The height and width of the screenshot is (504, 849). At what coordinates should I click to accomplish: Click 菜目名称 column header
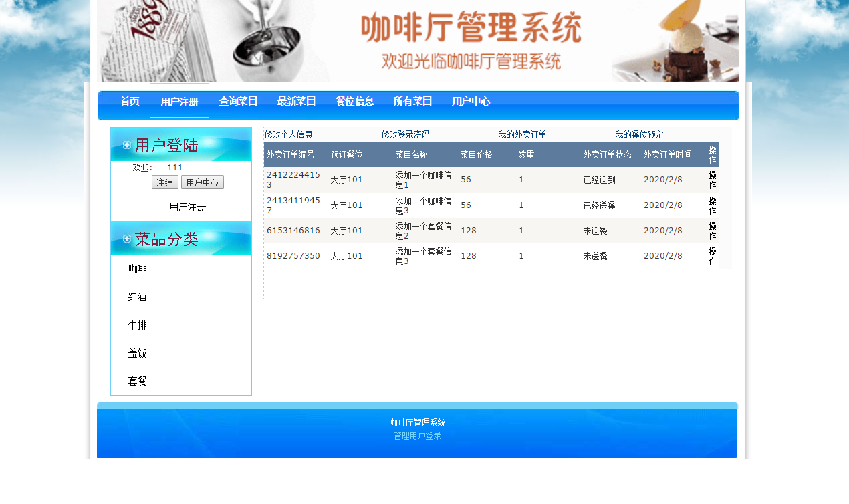(412, 154)
